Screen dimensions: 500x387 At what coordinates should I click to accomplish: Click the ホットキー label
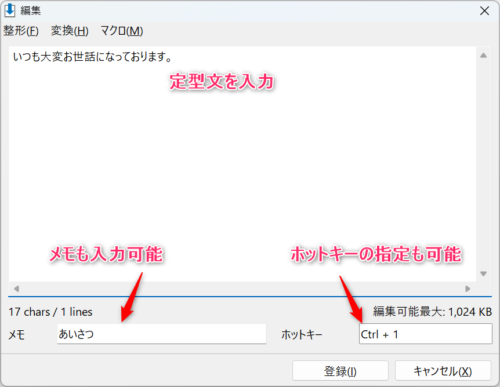[302, 334]
